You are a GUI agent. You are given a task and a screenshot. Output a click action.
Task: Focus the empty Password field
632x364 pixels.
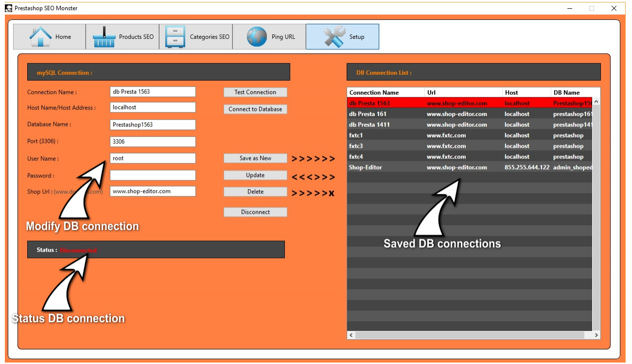pos(153,175)
